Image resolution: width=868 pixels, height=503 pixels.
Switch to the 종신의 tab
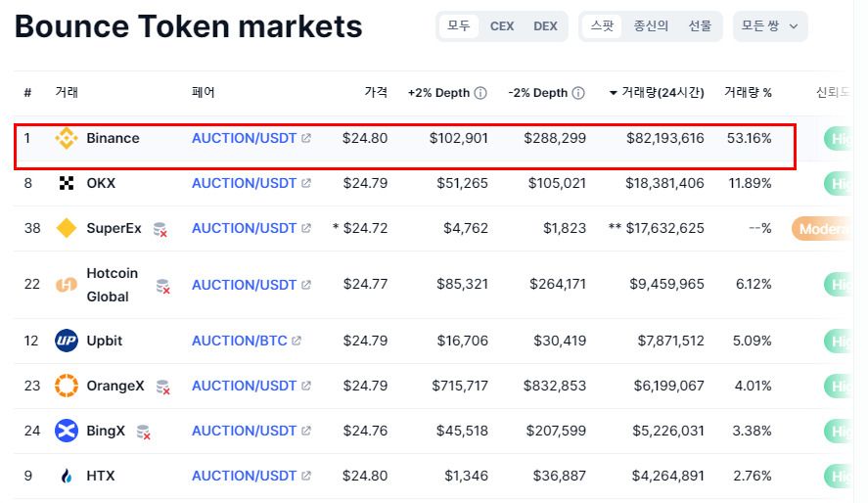point(651,26)
